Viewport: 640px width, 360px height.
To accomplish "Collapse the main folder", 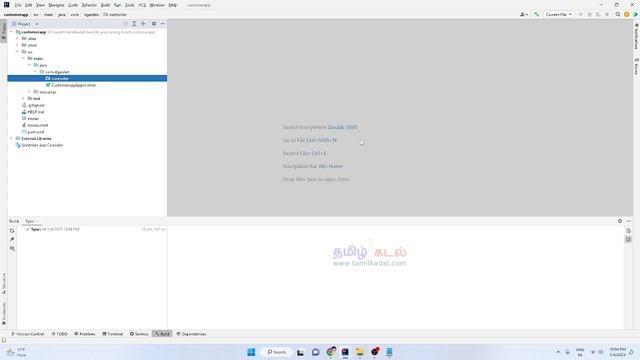I will coord(23,58).
